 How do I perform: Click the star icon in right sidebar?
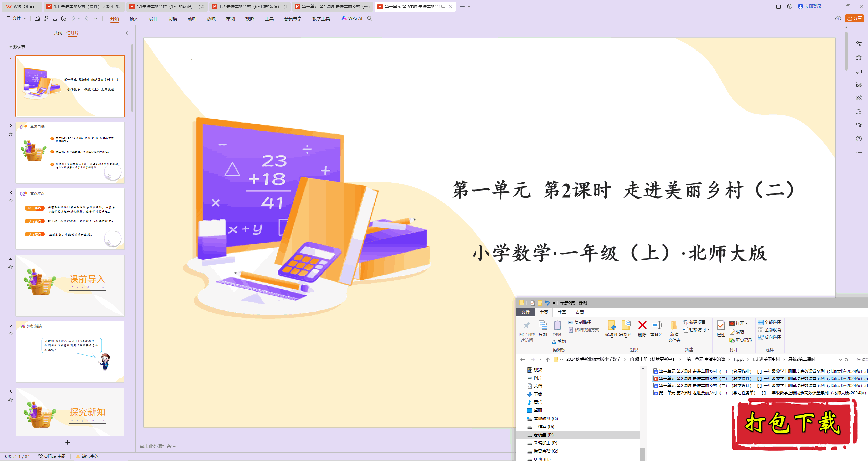[x=859, y=57]
